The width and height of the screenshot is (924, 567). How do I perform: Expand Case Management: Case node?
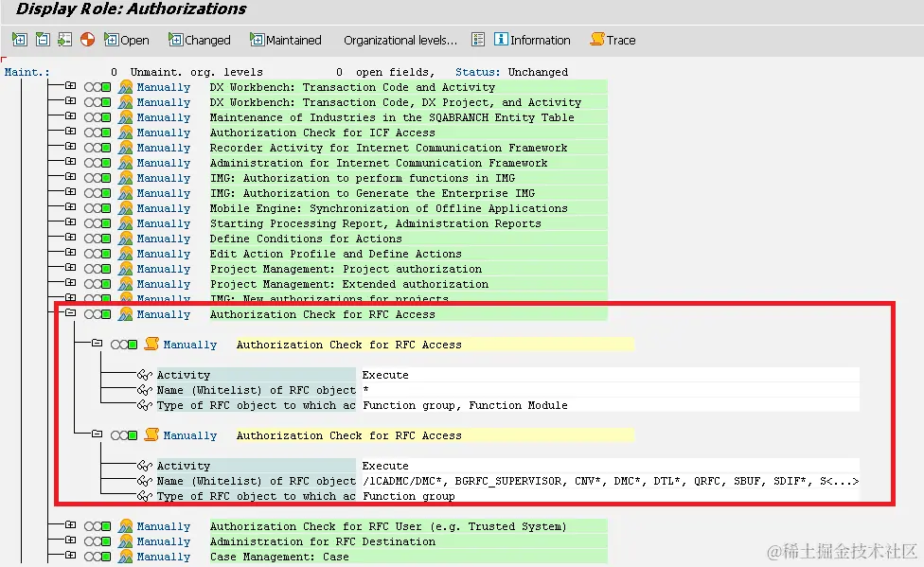[x=71, y=556]
